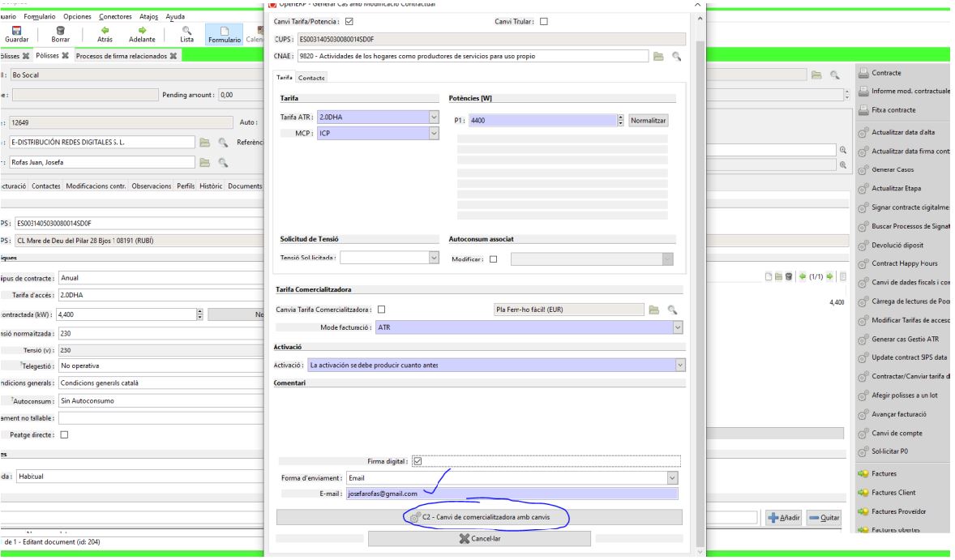
Task: Click the P1 potència stepper arrows
Action: [621, 119]
